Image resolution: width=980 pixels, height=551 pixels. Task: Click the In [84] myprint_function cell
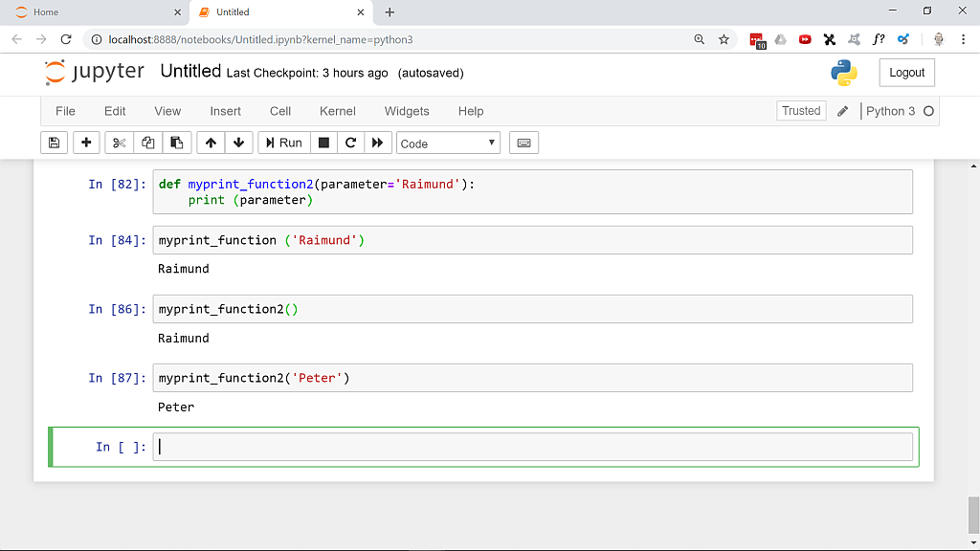pos(532,240)
